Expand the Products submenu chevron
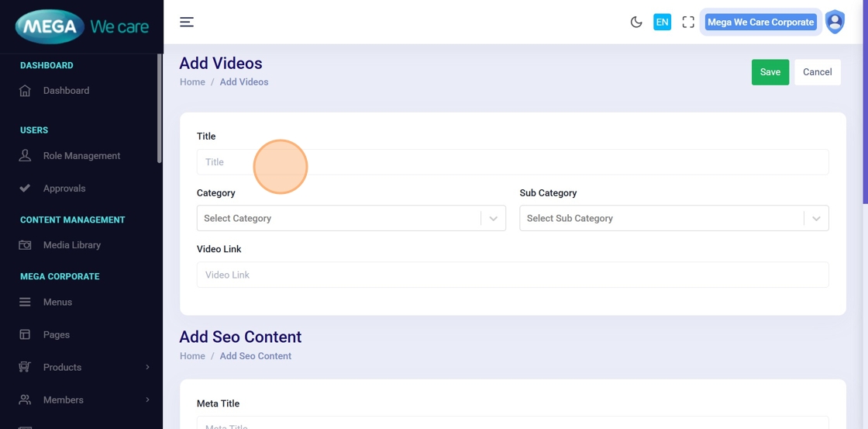The width and height of the screenshot is (868, 429). (147, 368)
